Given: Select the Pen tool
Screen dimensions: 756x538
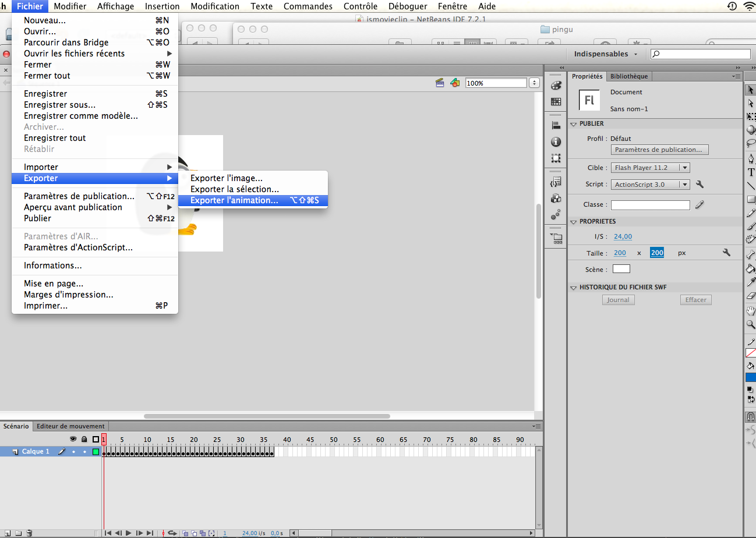Looking at the screenshot, I should [751, 157].
